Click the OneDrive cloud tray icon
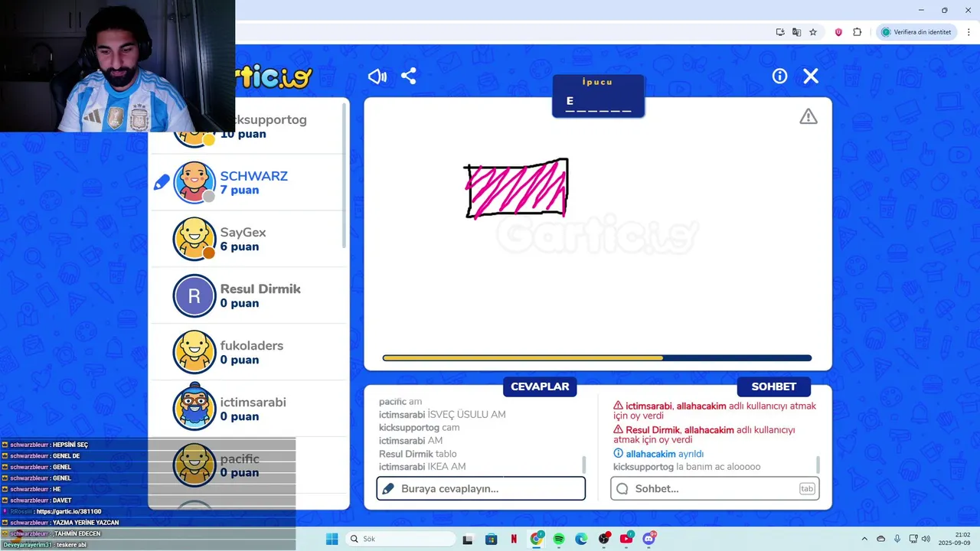The width and height of the screenshot is (980, 551). [x=880, y=539]
